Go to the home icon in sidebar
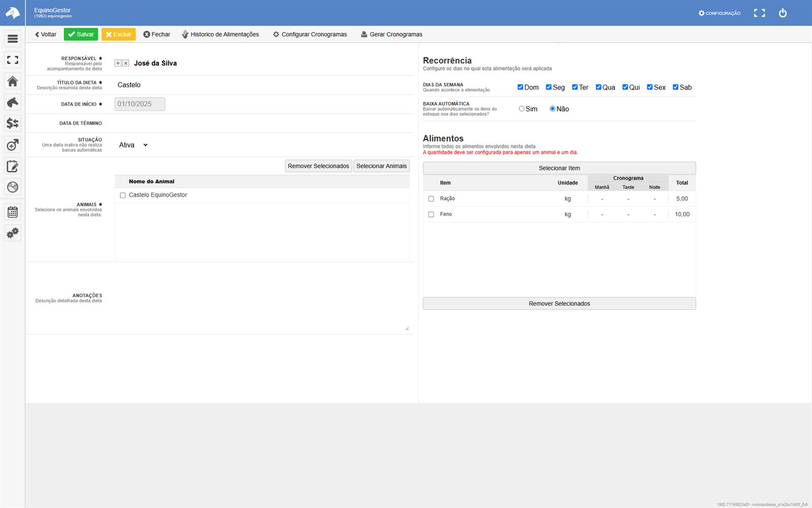Image resolution: width=812 pixels, height=508 pixels. 13,81
